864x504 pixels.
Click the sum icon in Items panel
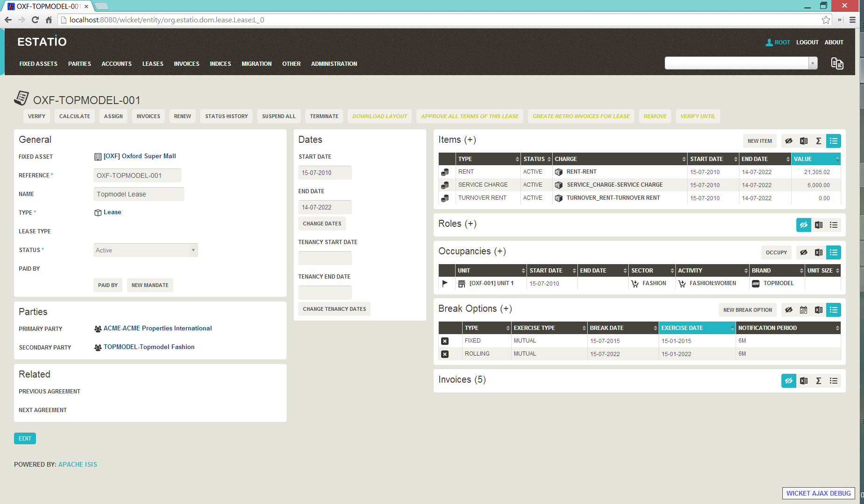(819, 141)
